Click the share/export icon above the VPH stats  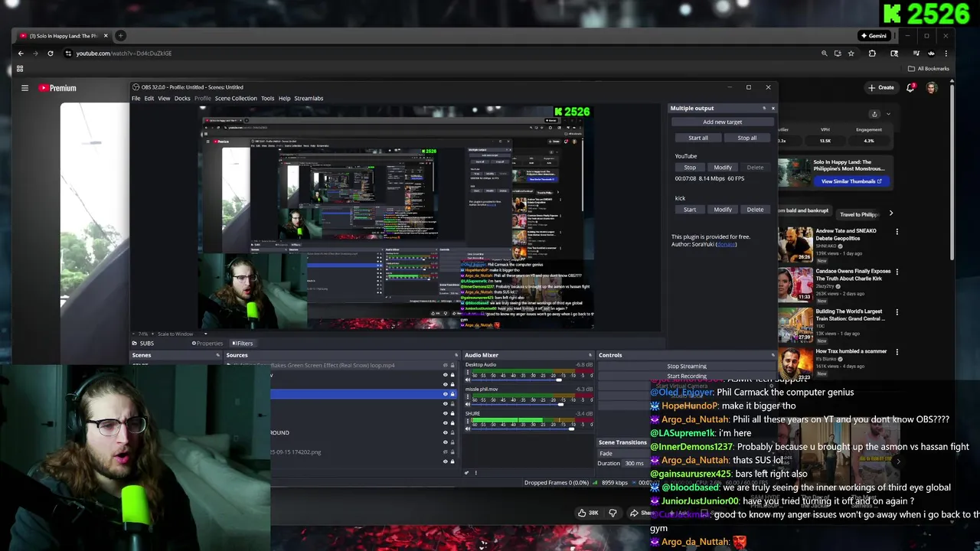[x=874, y=114]
